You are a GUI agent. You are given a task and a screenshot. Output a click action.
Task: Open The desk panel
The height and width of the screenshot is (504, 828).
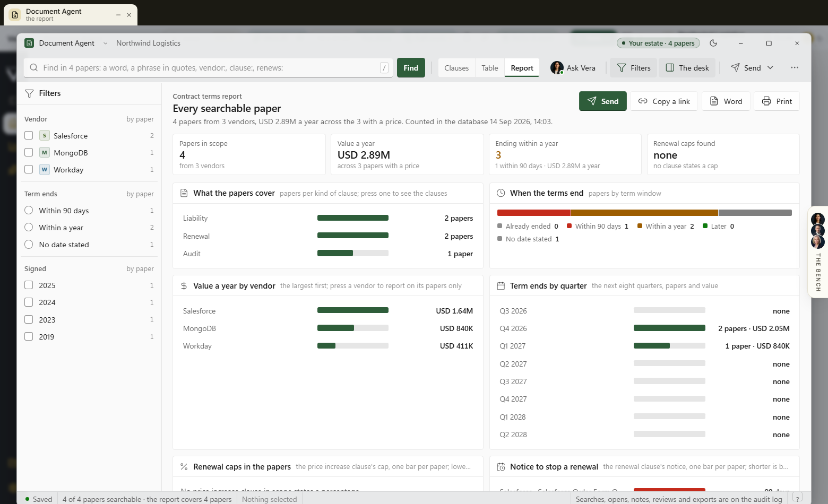coord(687,68)
